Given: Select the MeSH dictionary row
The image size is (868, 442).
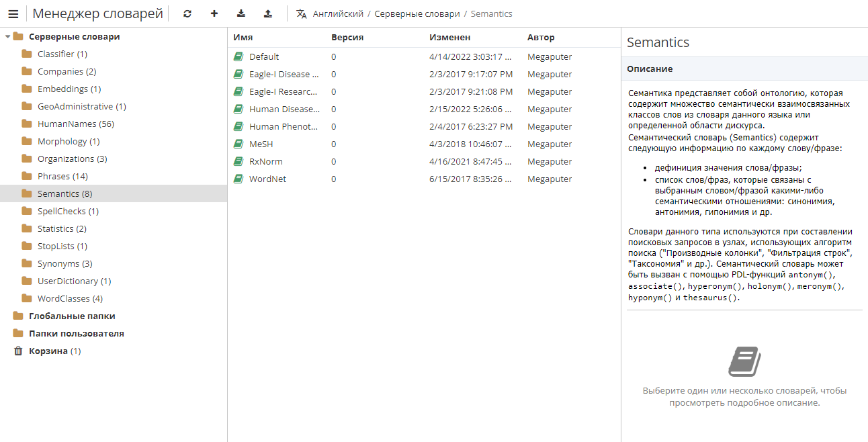Looking at the screenshot, I should pyautogui.click(x=261, y=144).
